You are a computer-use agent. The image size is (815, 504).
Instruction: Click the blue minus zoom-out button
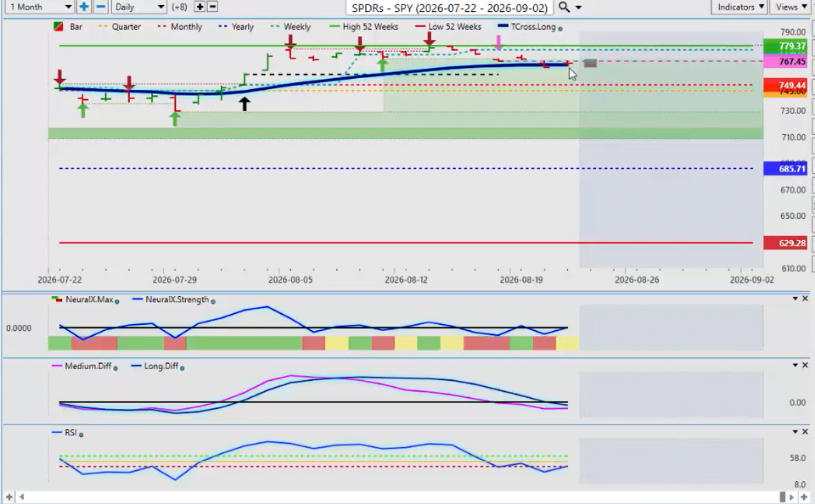point(101,7)
